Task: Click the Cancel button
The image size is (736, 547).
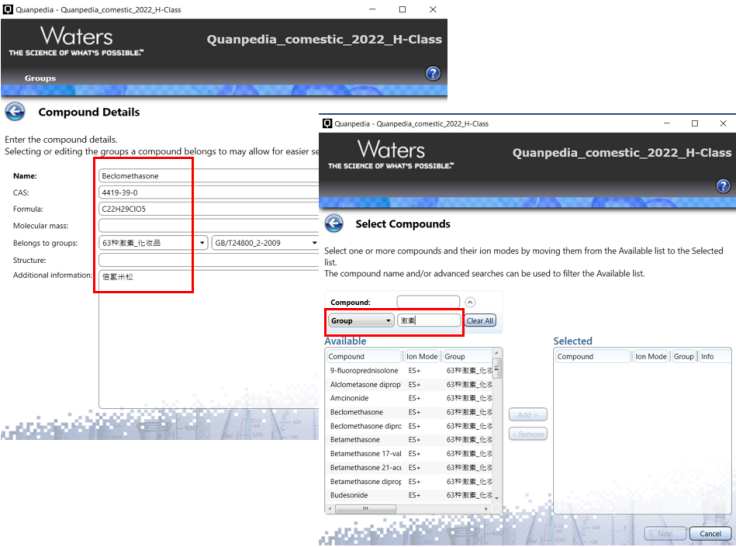Action: pos(710,533)
